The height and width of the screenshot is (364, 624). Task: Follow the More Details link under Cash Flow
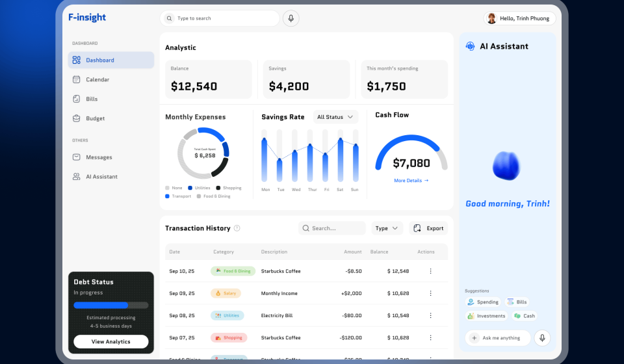click(411, 181)
